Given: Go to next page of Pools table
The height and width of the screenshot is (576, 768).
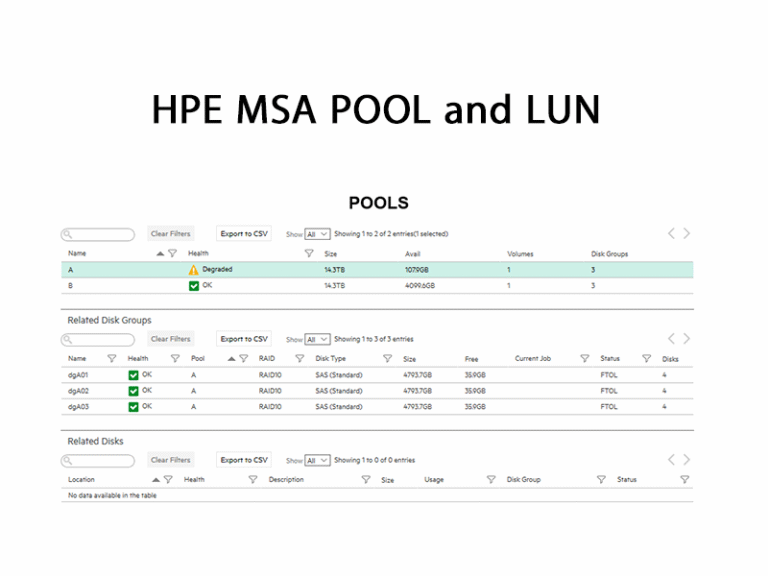Looking at the screenshot, I should pos(687,234).
